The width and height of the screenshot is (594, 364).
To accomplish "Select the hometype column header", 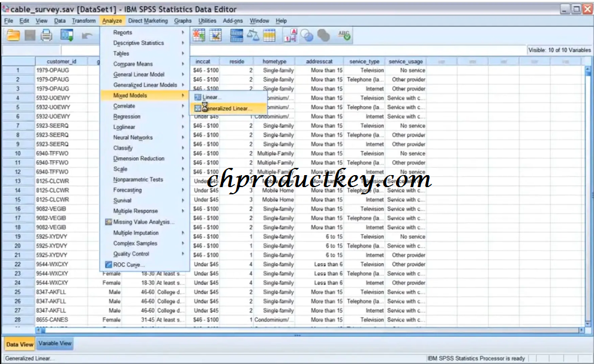I will [275, 61].
